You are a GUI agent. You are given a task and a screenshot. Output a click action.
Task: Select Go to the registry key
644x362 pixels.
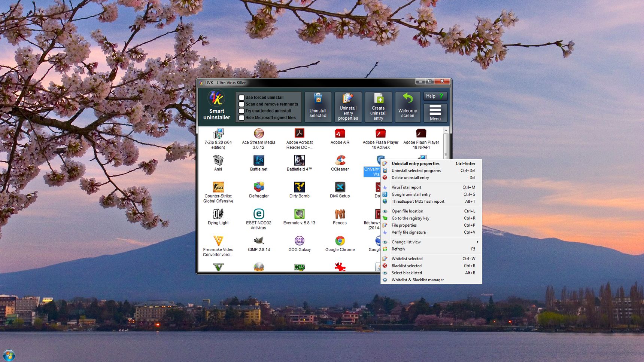pyautogui.click(x=431, y=218)
